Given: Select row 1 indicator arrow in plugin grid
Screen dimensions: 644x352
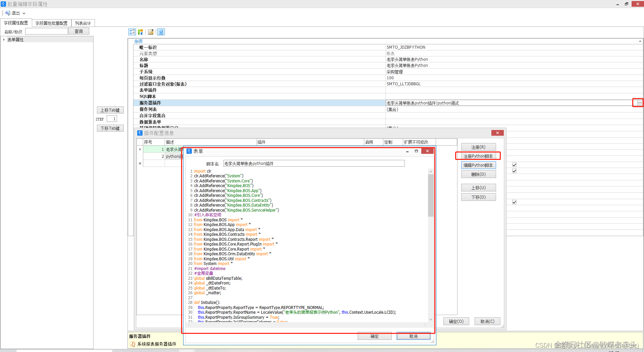Looking at the screenshot, I should click(140, 149).
